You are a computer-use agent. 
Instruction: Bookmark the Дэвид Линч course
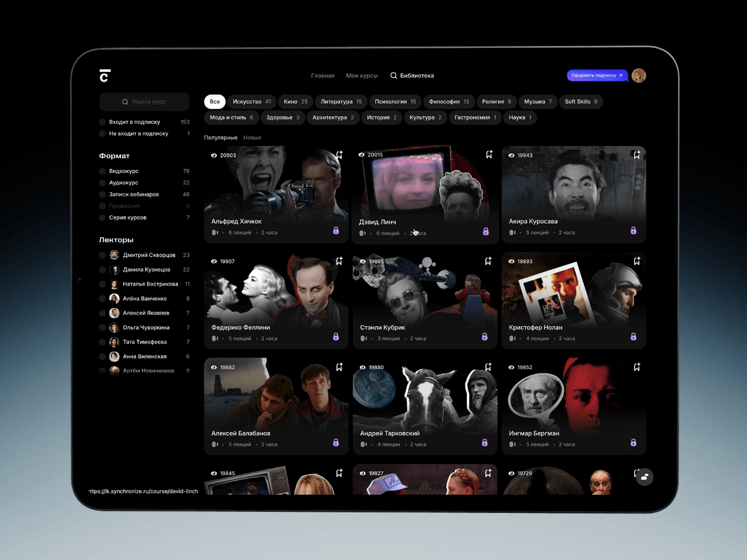(x=489, y=154)
